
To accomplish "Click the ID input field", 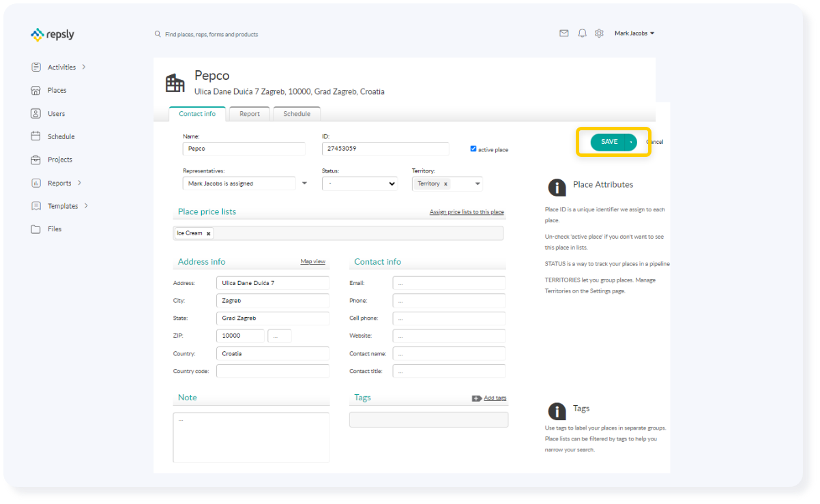I will (385, 149).
